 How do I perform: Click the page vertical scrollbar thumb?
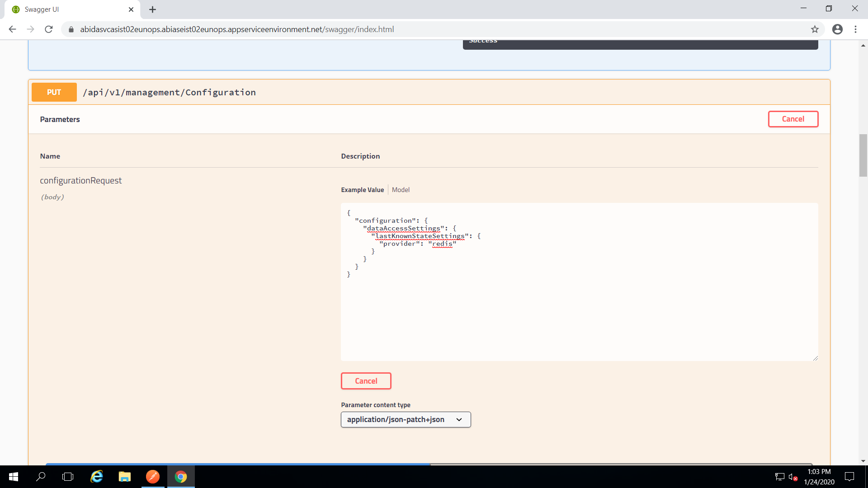pos(863,155)
